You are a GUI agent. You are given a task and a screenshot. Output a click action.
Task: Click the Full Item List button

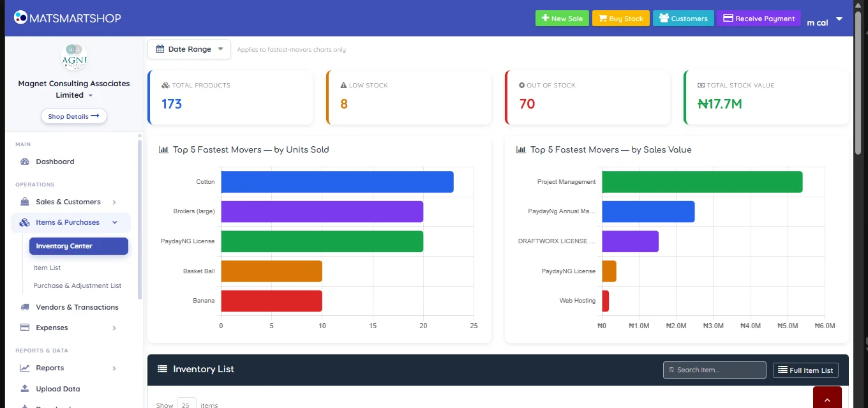click(805, 370)
